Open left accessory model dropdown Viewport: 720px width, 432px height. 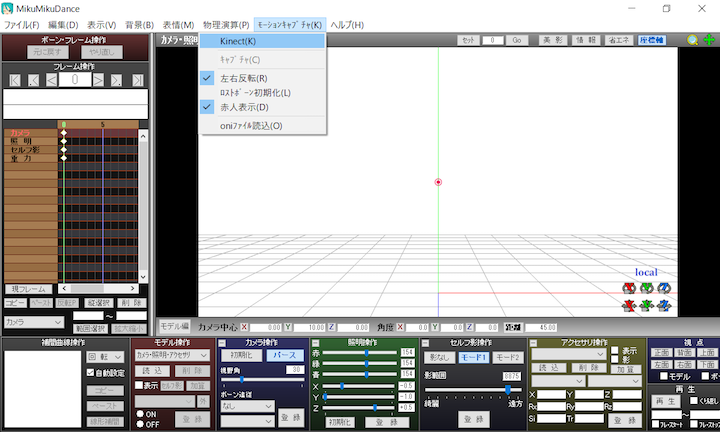pyautogui.click(x=558, y=381)
